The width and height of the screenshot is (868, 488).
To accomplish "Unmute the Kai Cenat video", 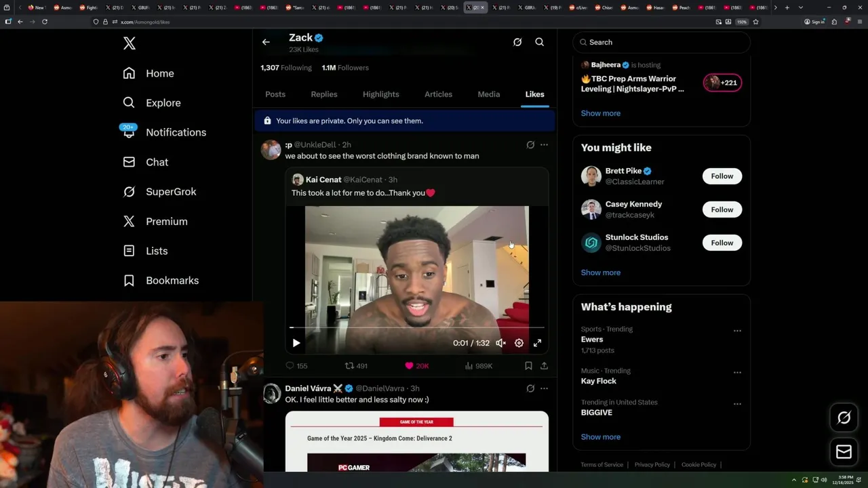I will point(500,343).
